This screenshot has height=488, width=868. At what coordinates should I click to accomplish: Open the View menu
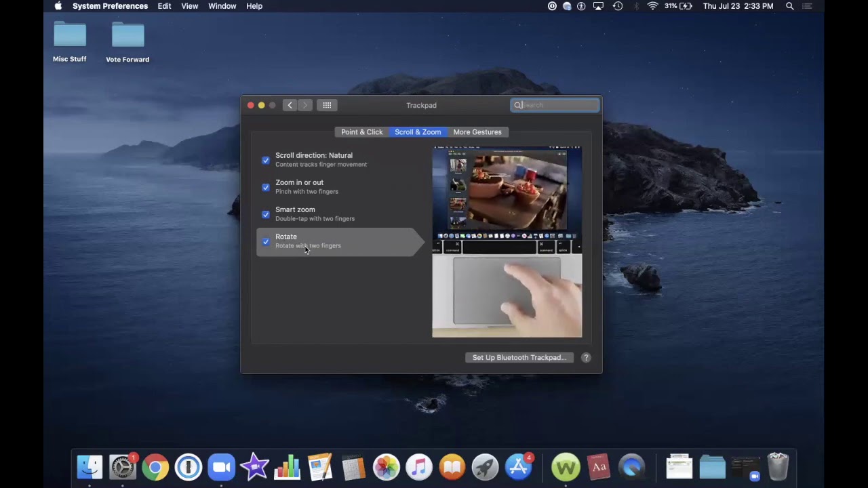(x=189, y=6)
